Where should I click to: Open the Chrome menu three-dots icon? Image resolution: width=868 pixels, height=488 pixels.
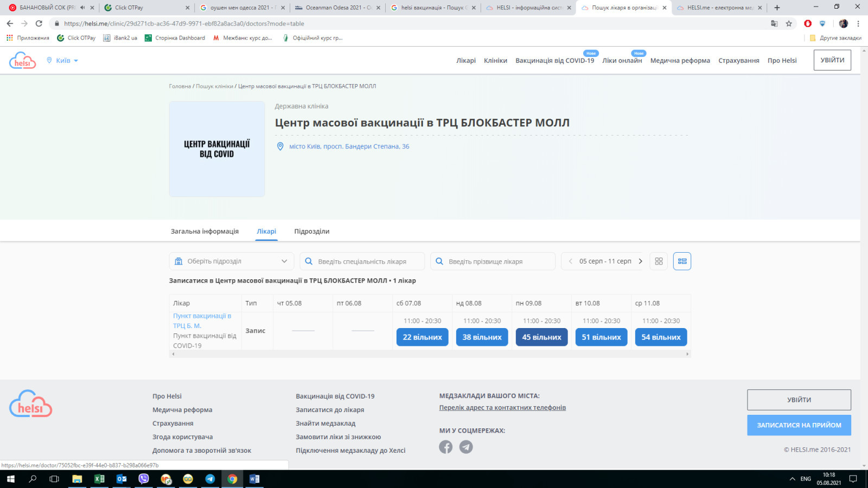pos(858,23)
